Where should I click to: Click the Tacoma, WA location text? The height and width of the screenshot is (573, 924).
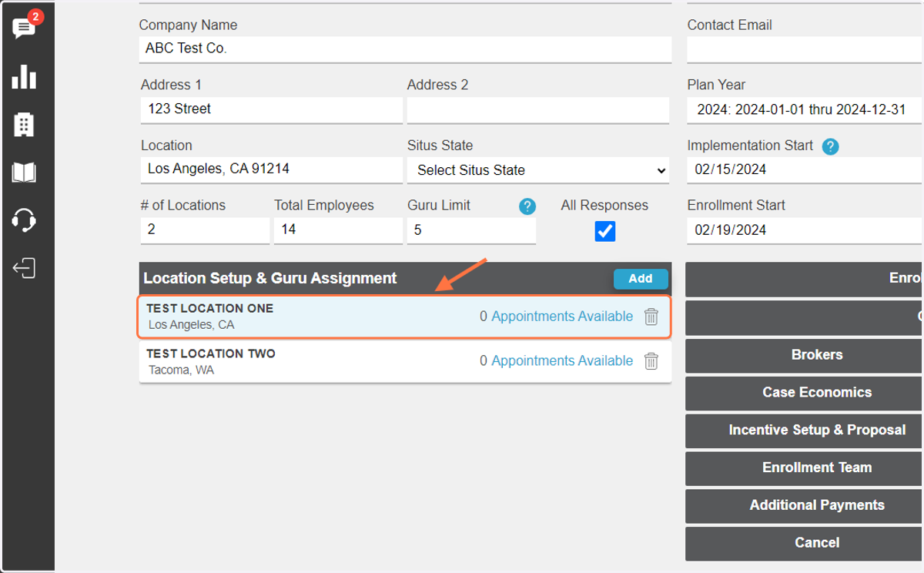pos(182,370)
